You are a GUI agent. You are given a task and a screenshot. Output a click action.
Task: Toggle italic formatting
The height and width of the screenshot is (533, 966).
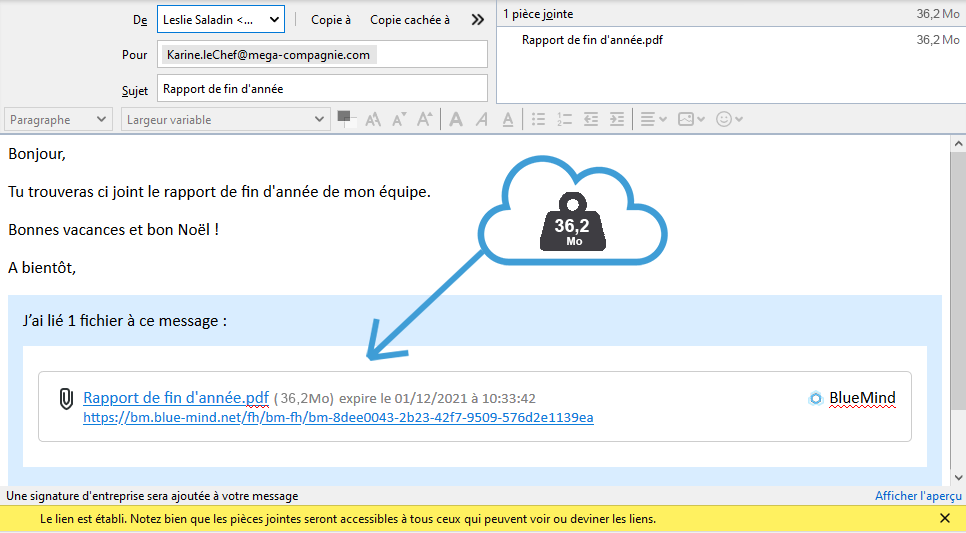tap(482, 119)
